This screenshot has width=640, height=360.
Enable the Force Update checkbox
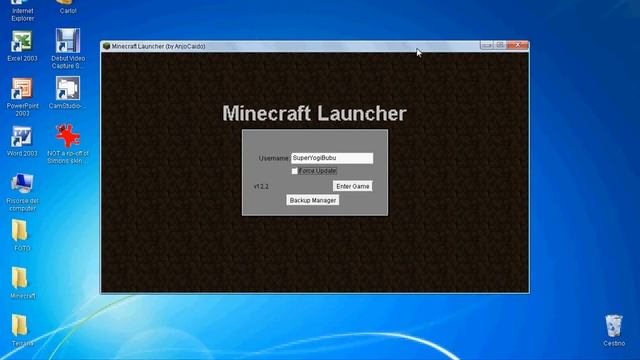click(294, 171)
